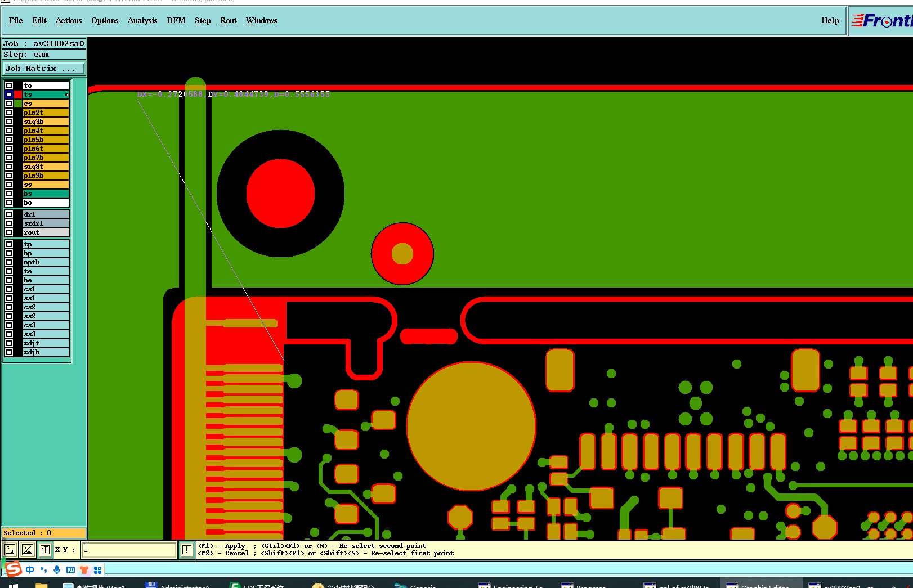Select the sig8t layer name
The image size is (913, 588).
46,167
